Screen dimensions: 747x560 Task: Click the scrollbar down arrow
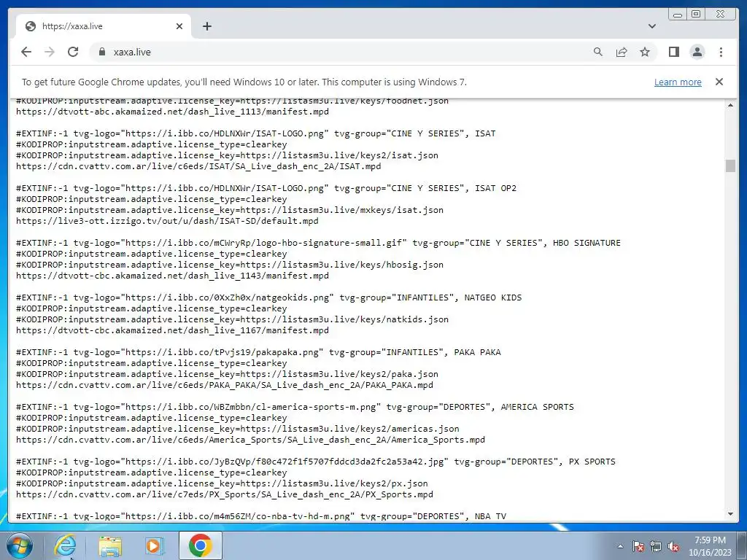point(730,514)
